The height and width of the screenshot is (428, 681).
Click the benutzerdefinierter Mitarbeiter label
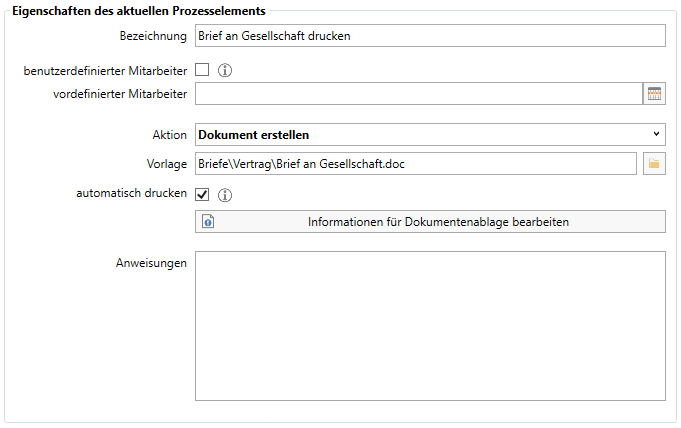[105, 71]
